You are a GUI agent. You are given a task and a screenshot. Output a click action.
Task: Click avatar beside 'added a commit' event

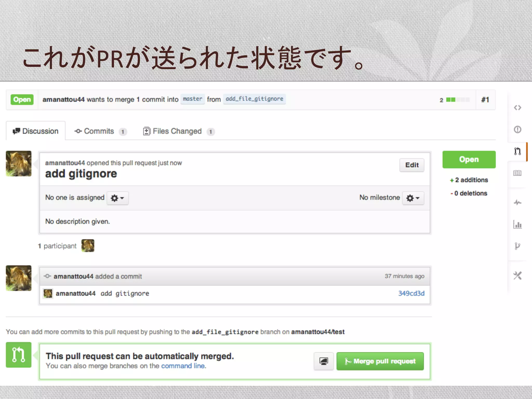click(x=19, y=278)
